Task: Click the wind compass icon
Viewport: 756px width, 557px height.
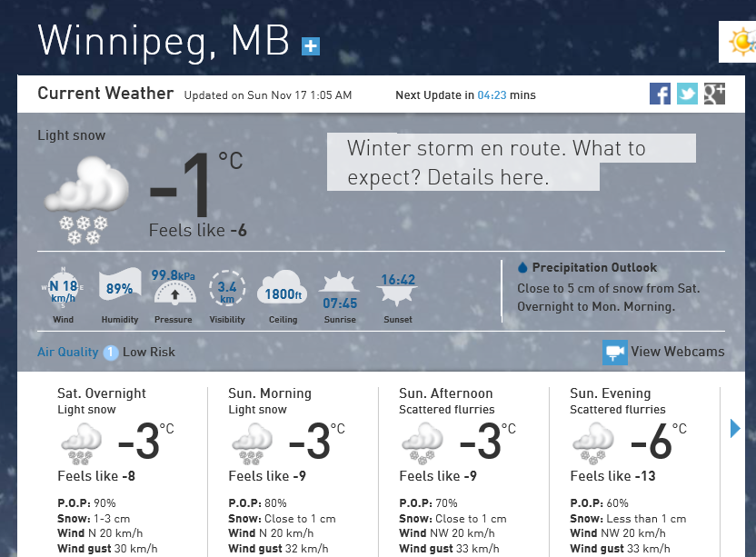Action: [x=63, y=289]
